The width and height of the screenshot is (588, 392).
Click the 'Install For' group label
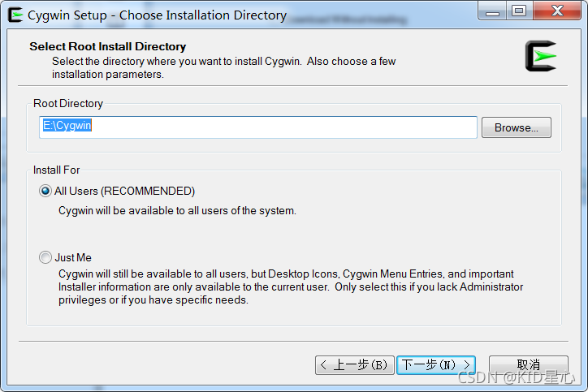[x=56, y=170]
